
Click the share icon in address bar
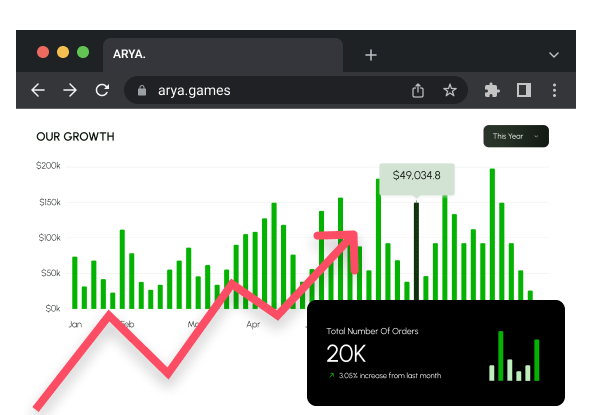point(418,91)
